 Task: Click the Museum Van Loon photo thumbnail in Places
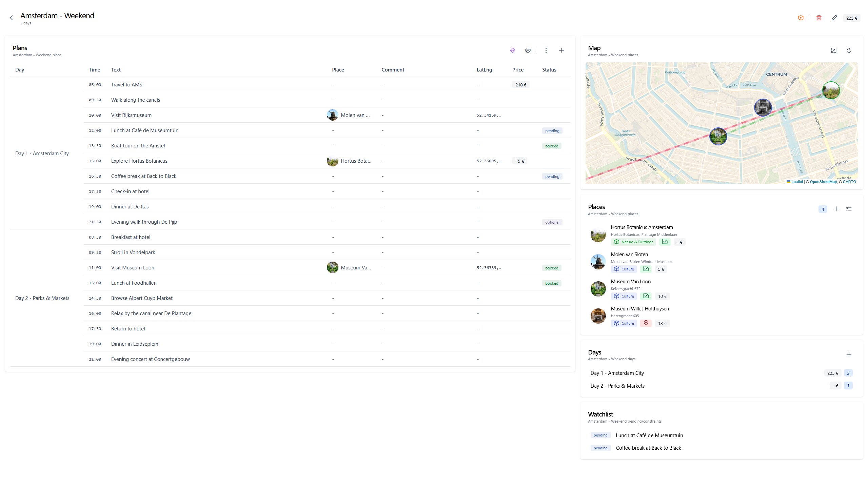[x=598, y=289]
